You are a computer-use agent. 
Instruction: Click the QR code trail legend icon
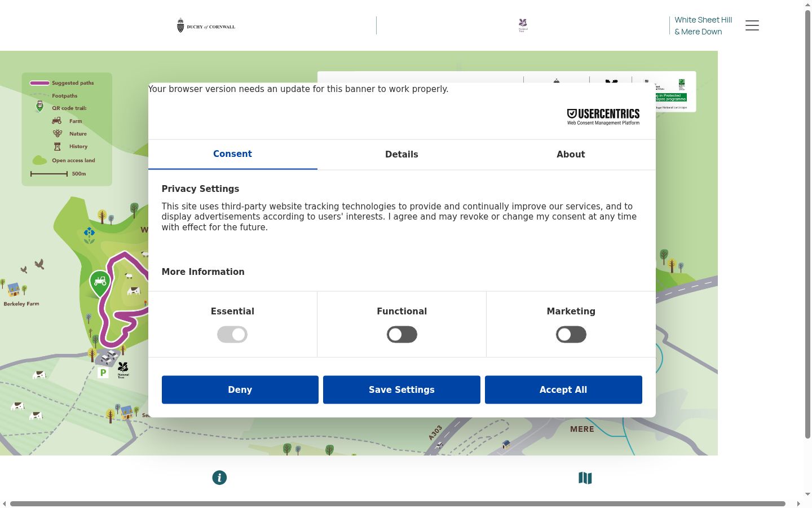click(x=39, y=107)
